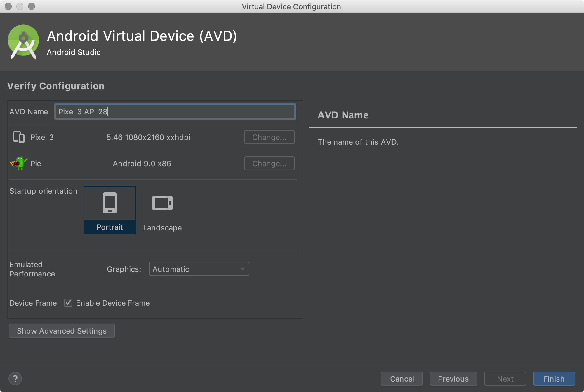Select Portrait startup orientation radio button
This screenshot has height=392, width=584.
point(109,210)
